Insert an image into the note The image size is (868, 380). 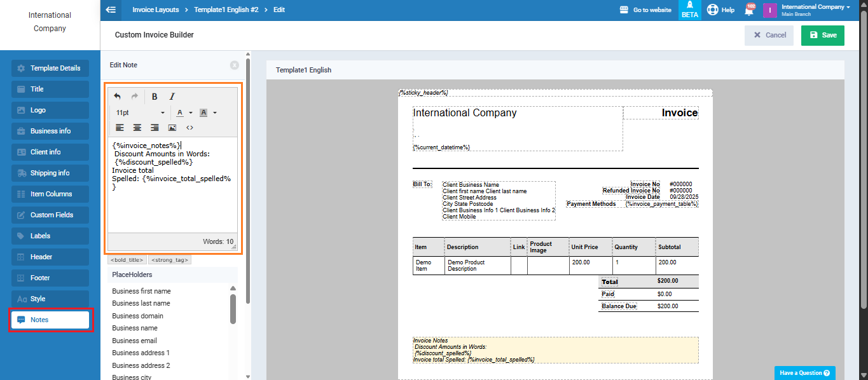pos(172,128)
